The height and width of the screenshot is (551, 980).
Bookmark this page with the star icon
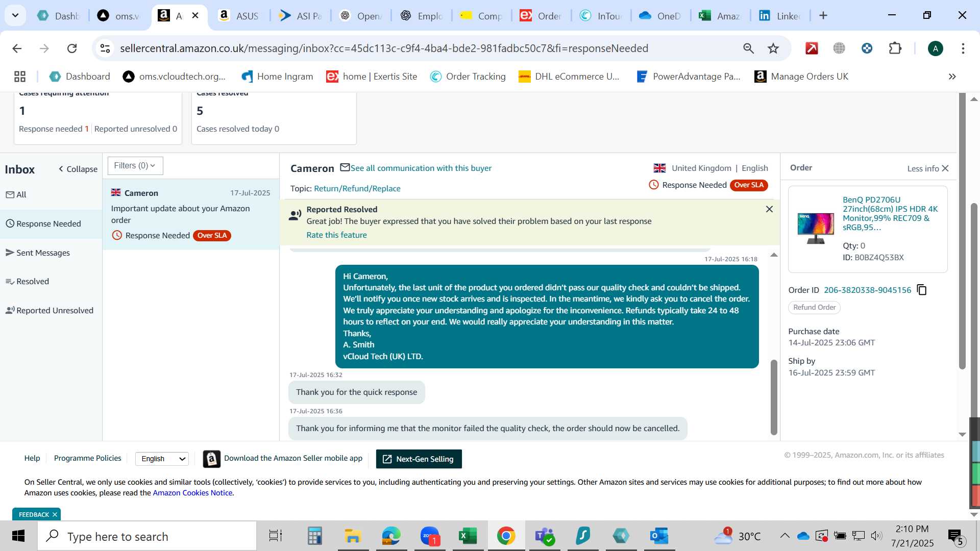coord(773,48)
